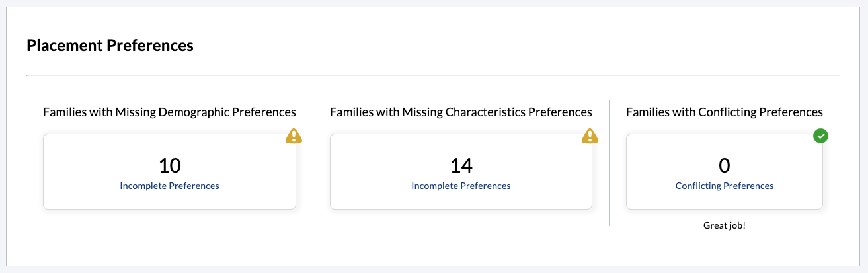Click the Families with Missing Characteristics Preferences title

point(461,112)
